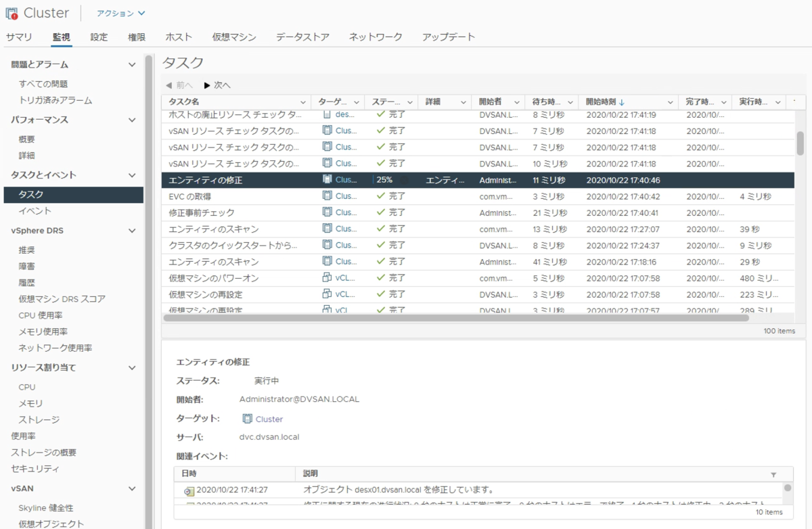
Task: Collapse the タスクとイベント section
Action: coord(133,175)
